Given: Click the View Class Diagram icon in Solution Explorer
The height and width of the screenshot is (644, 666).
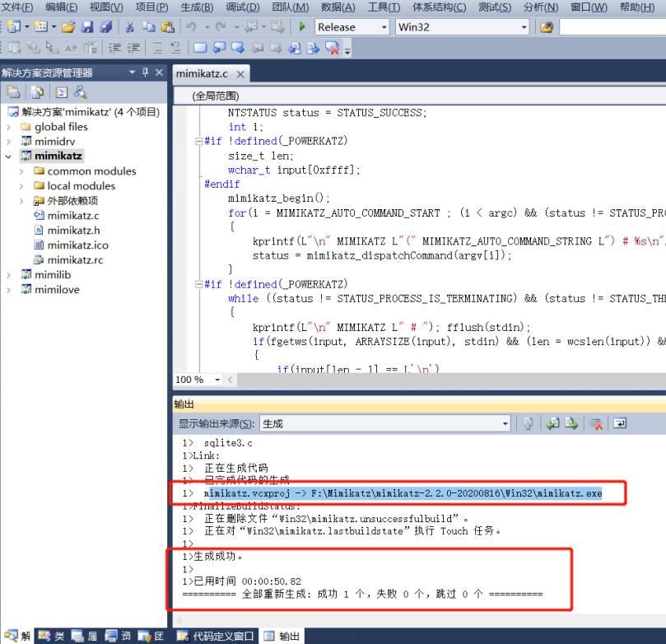Looking at the screenshot, I should (x=80, y=91).
